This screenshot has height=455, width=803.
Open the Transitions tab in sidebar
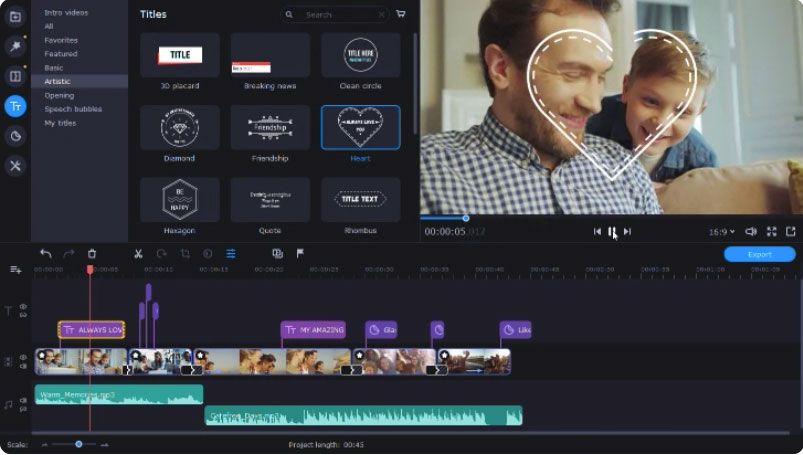pos(15,76)
